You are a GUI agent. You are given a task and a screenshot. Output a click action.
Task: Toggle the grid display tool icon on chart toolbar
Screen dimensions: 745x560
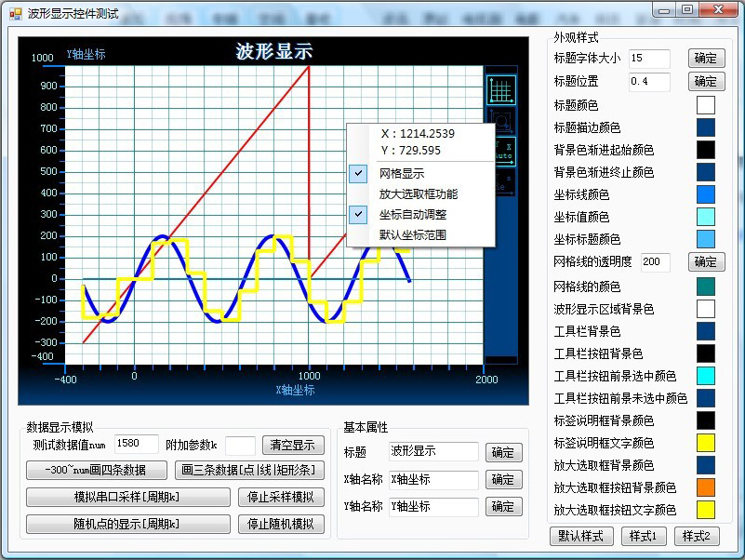coord(502,88)
